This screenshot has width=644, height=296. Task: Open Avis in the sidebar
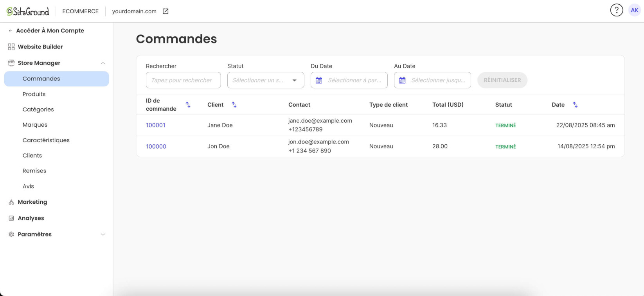(28, 186)
